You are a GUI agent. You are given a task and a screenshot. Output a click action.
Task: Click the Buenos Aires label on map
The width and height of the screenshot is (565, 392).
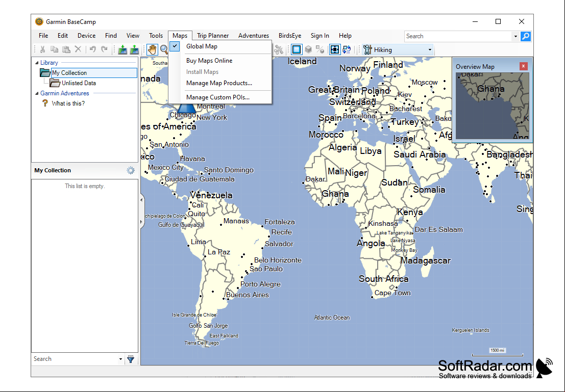[x=248, y=295]
